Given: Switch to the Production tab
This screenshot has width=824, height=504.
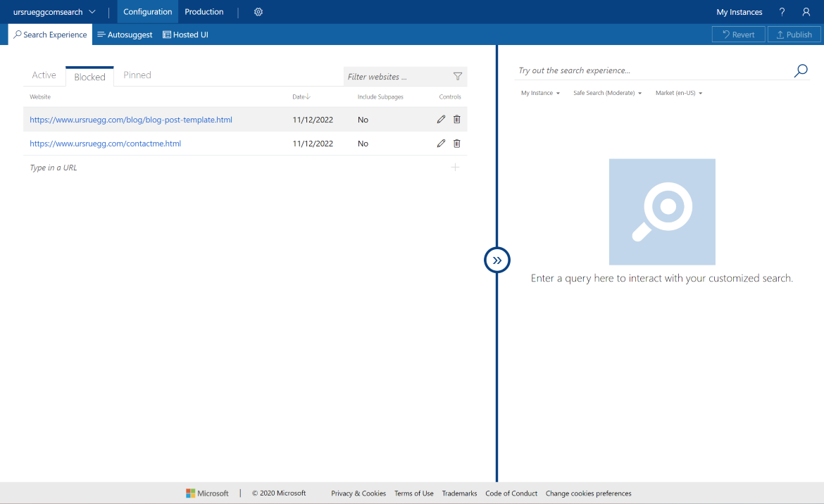Looking at the screenshot, I should pyautogui.click(x=204, y=11).
